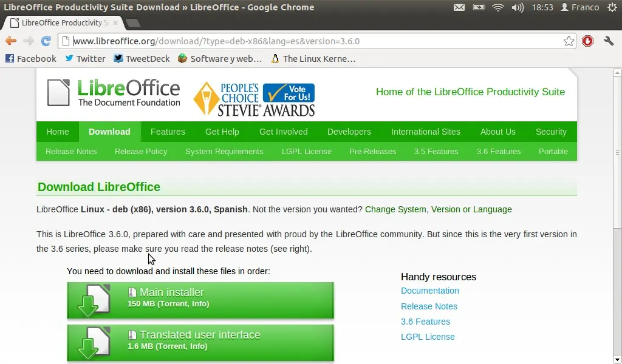Open the red ad-blocker extension icon
This screenshot has height=364, width=622.
point(587,41)
